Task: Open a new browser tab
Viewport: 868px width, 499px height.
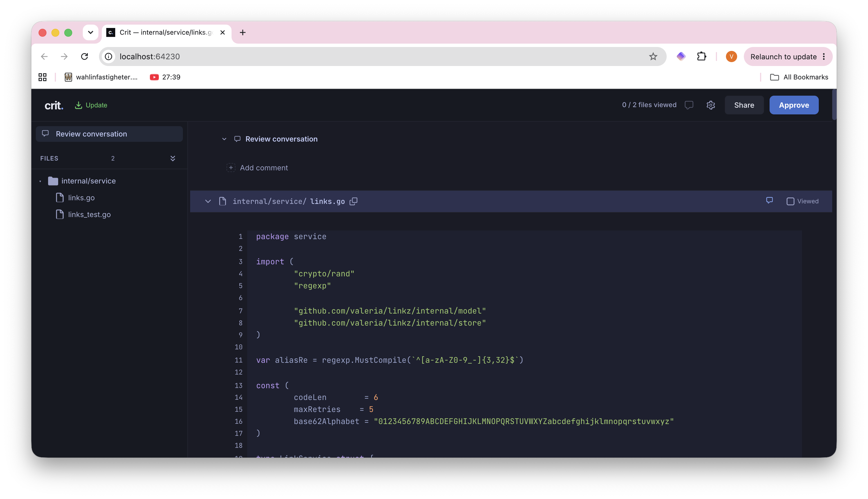Action: 242,32
